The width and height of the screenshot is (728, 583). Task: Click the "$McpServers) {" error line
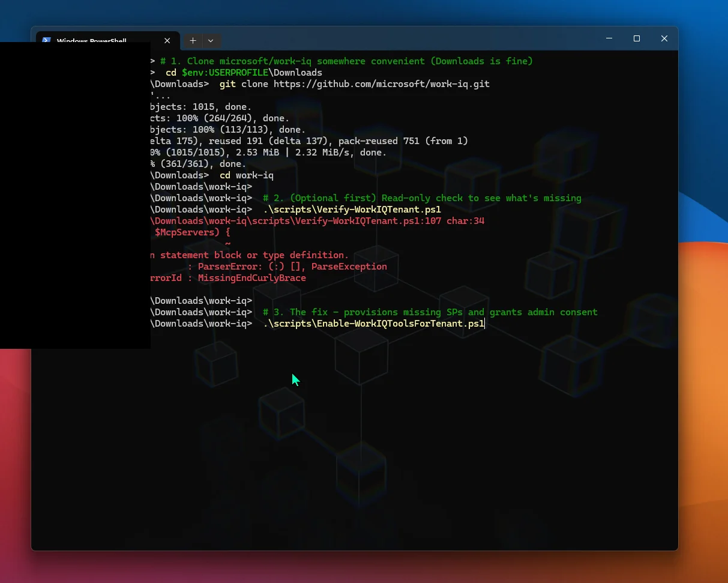[192, 232]
